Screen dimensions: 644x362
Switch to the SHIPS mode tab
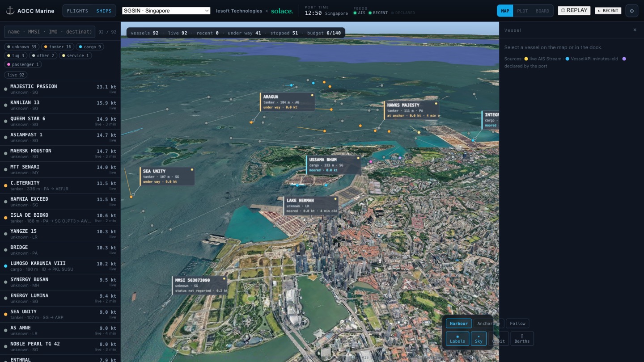[x=104, y=11]
